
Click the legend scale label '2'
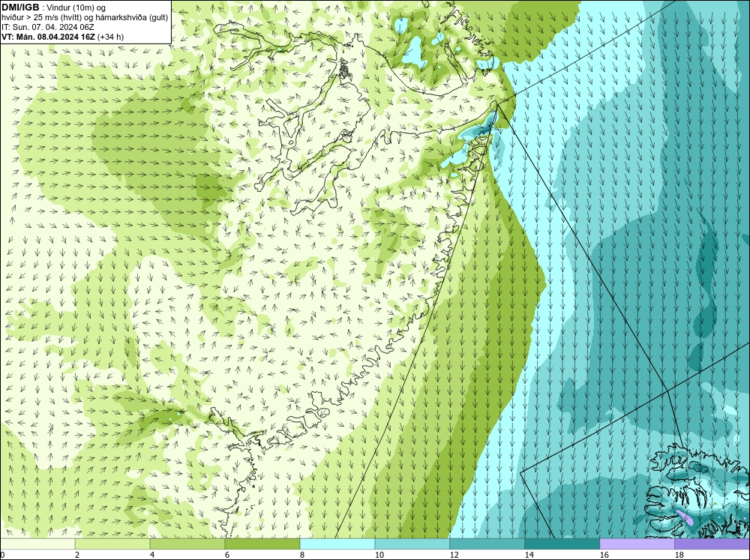[x=77, y=555]
